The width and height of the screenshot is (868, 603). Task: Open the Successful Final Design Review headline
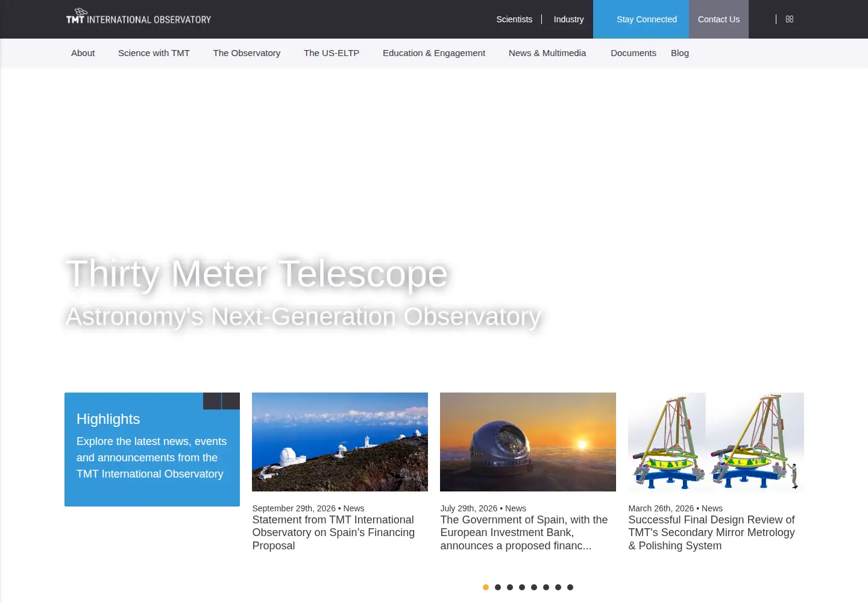click(x=711, y=533)
